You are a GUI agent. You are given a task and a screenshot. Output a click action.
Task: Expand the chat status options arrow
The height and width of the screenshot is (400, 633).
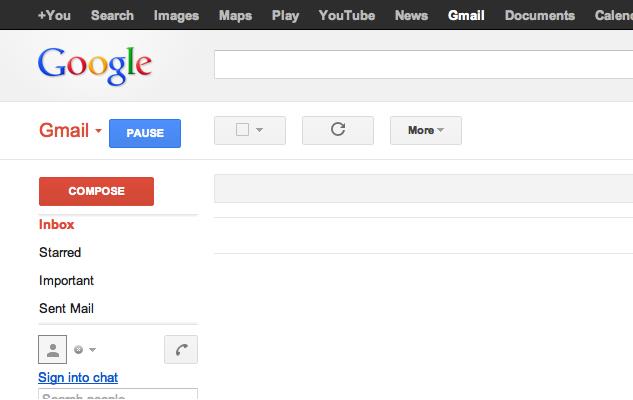click(x=92, y=350)
